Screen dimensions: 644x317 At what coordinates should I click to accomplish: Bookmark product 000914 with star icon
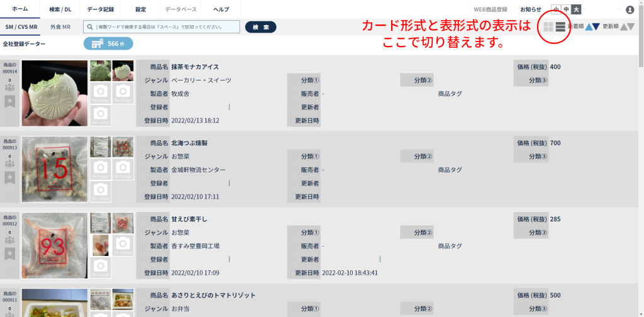(x=9, y=101)
